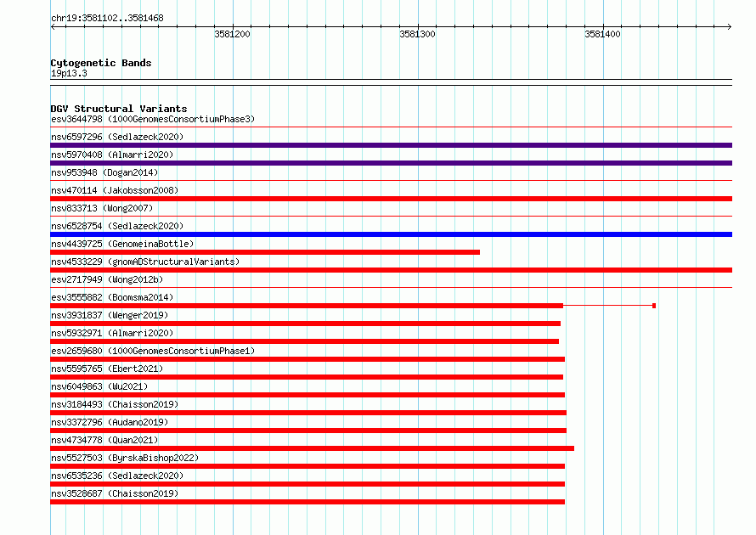756x535 pixels.
Task: Select the nsv4533229 (gnomADStructuralVariants) red bar
Action: pyautogui.click(x=391, y=270)
